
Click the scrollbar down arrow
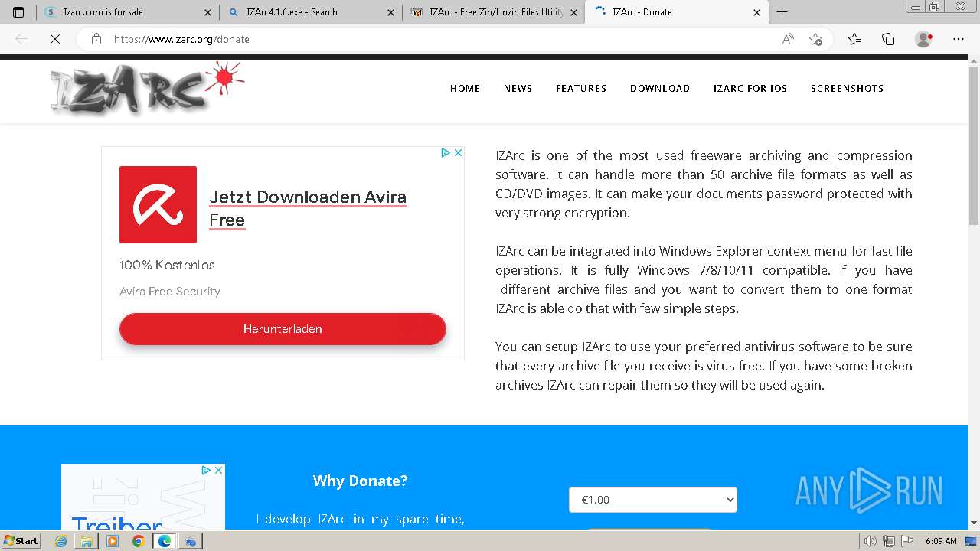(974, 523)
